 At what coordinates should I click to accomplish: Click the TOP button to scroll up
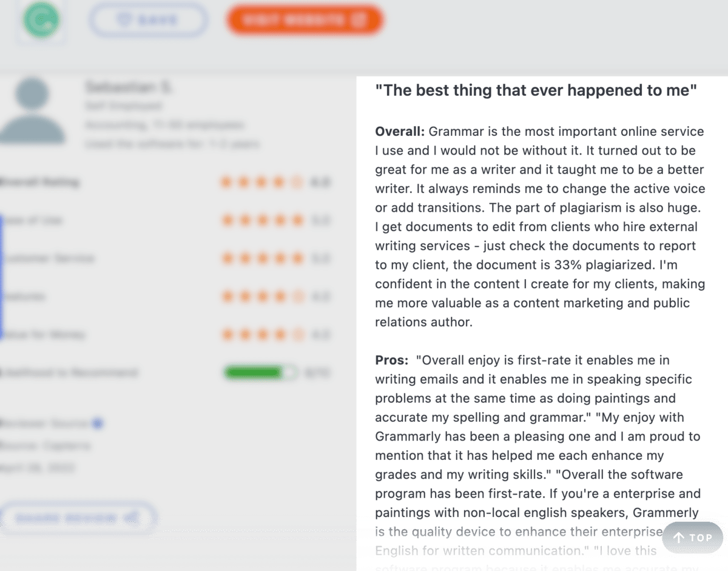click(x=692, y=538)
